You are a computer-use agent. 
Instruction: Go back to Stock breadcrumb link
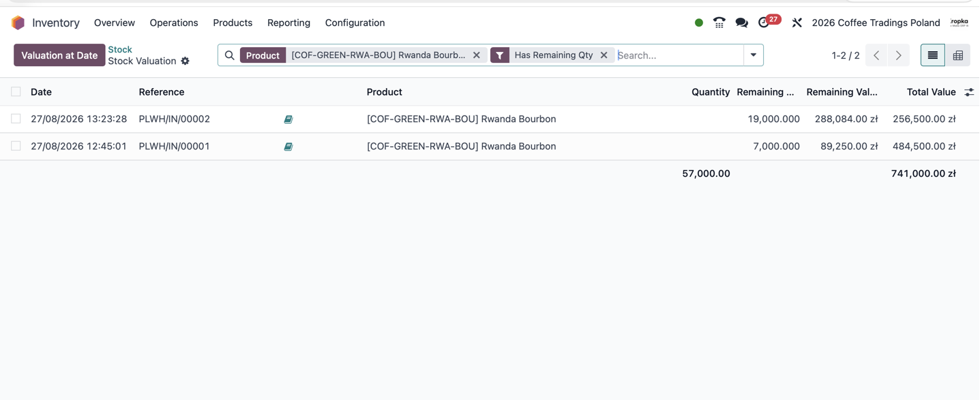click(x=120, y=49)
